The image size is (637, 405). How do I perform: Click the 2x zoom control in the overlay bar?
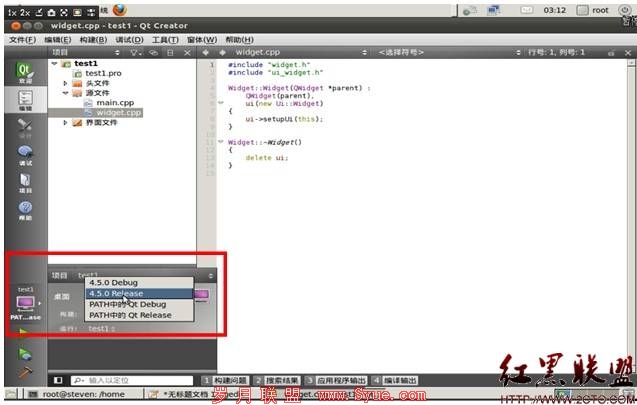pos(25,13)
